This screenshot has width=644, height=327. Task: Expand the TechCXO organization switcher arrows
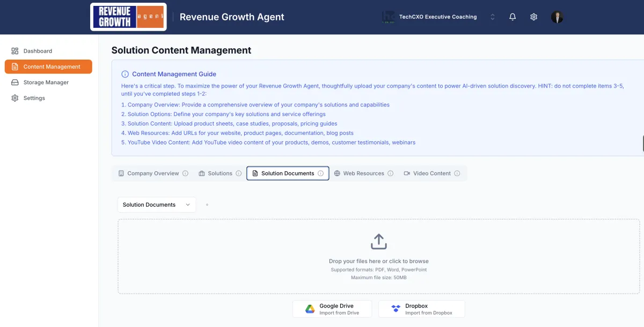click(493, 17)
